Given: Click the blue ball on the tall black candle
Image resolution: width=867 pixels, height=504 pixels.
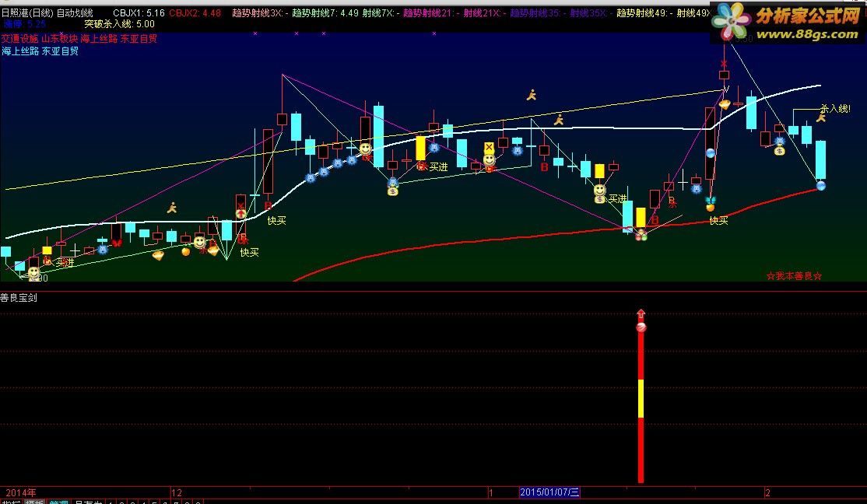Looking at the screenshot, I should pos(711,152).
